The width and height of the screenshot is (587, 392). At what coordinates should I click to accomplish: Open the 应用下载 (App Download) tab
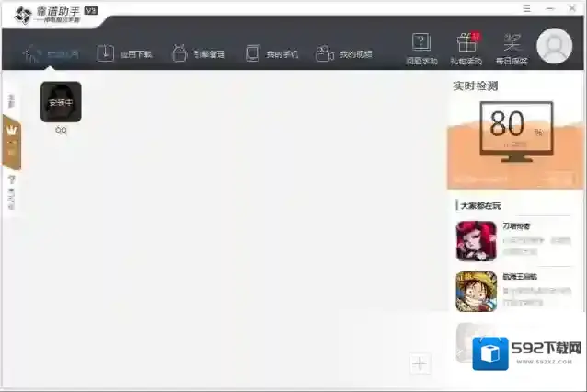(125, 53)
